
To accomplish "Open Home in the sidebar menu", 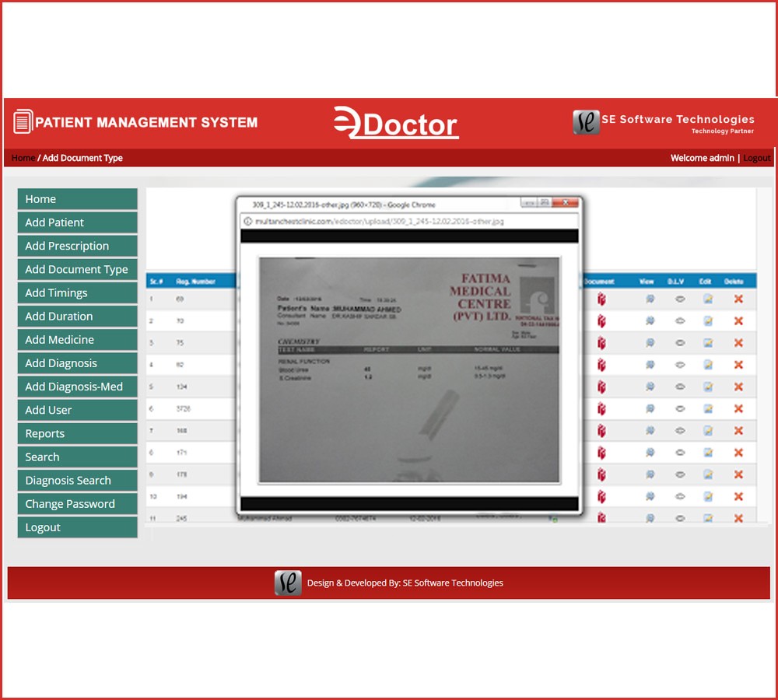I will pos(77,199).
